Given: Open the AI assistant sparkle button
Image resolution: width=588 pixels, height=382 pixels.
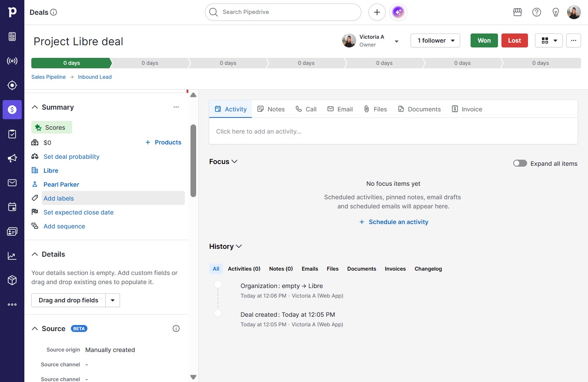Looking at the screenshot, I should coord(398,12).
